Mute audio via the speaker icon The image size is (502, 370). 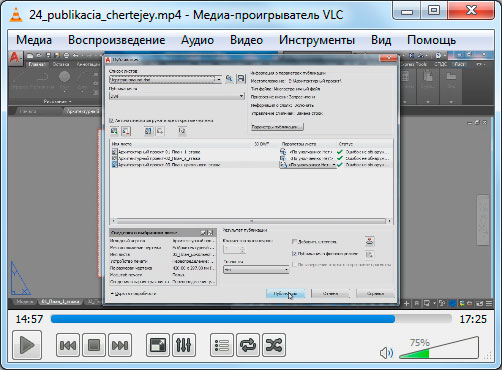pyautogui.click(x=386, y=352)
